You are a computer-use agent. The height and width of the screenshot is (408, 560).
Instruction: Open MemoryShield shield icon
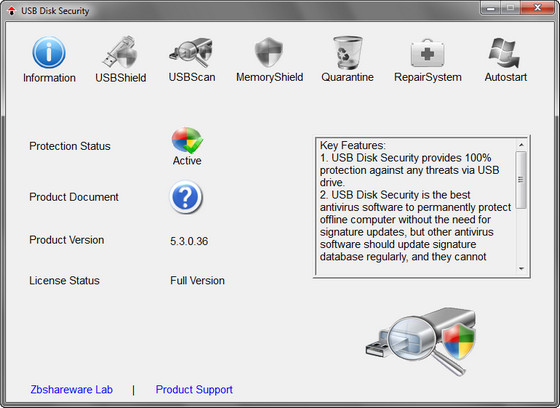tap(269, 52)
